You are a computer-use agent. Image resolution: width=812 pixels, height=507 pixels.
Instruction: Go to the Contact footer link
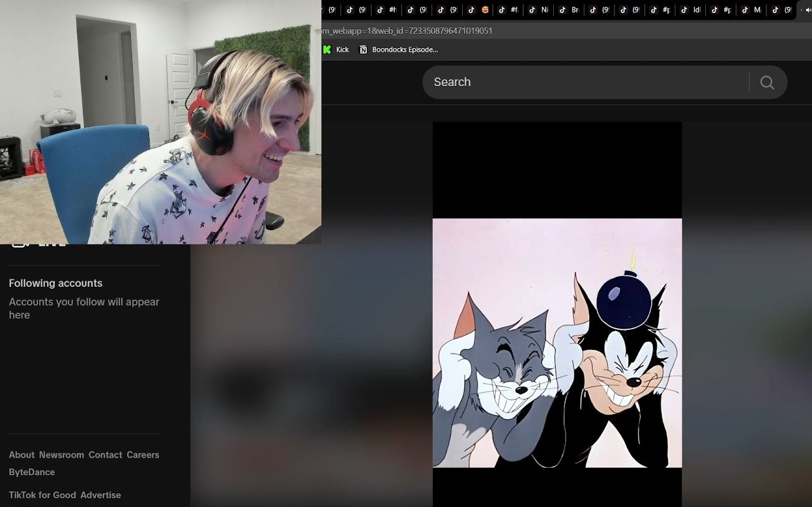click(x=105, y=455)
